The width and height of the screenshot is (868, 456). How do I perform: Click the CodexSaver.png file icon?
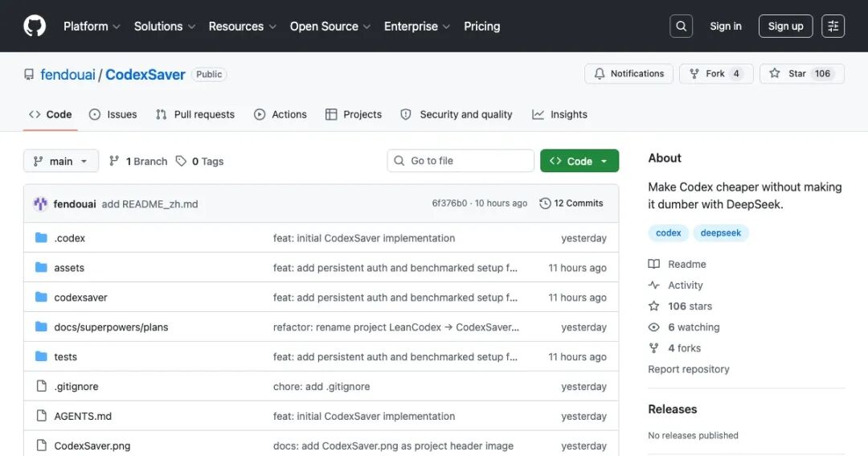coord(42,446)
